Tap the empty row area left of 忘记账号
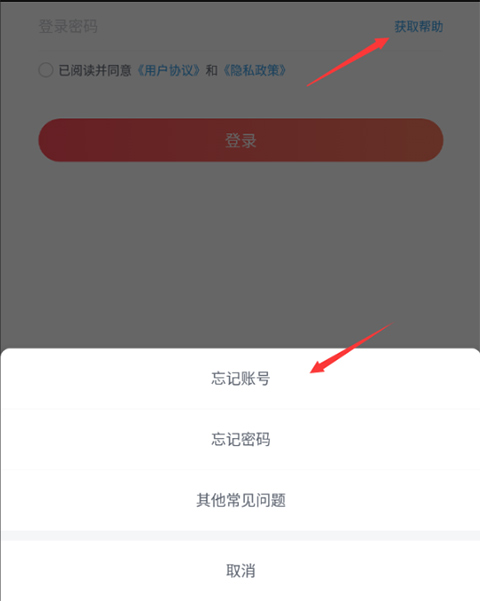480x601 pixels. [x=105, y=379]
